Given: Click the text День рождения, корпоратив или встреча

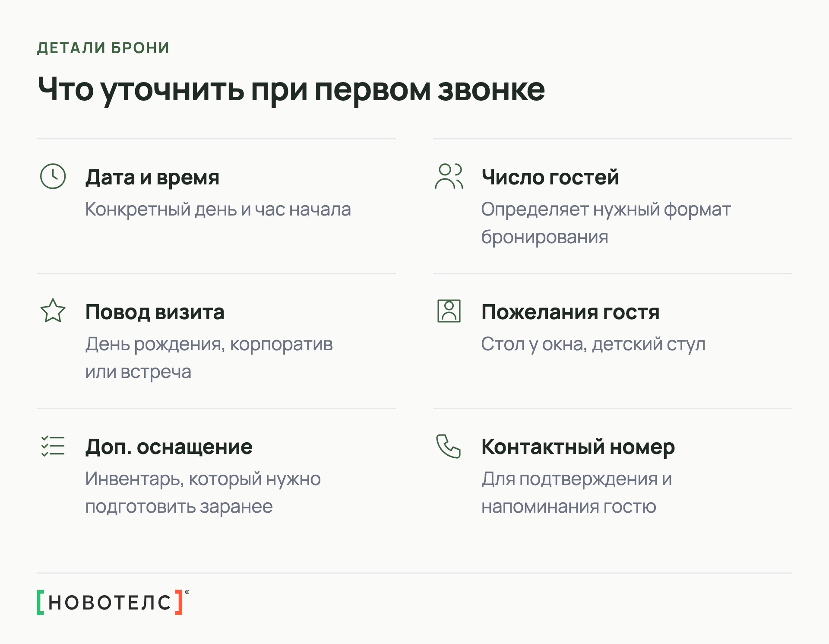Looking at the screenshot, I should tap(209, 358).
